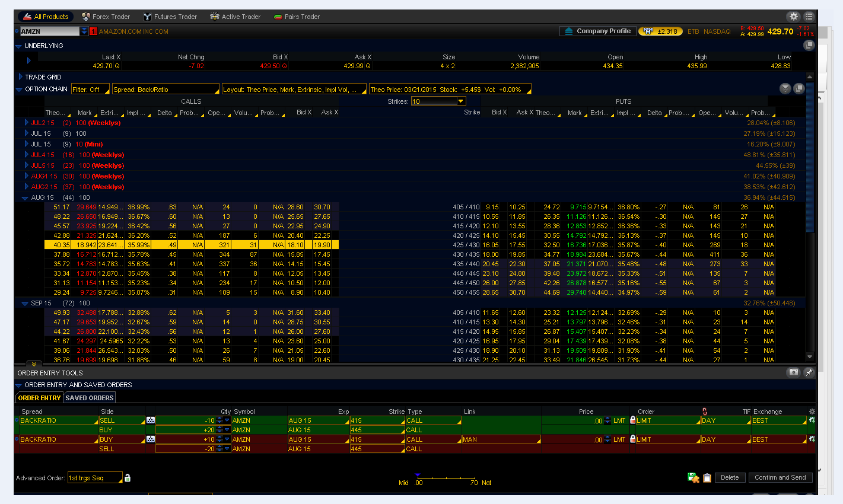The width and height of the screenshot is (843, 504).
Task: Click the Delete button
Action: (x=730, y=477)
